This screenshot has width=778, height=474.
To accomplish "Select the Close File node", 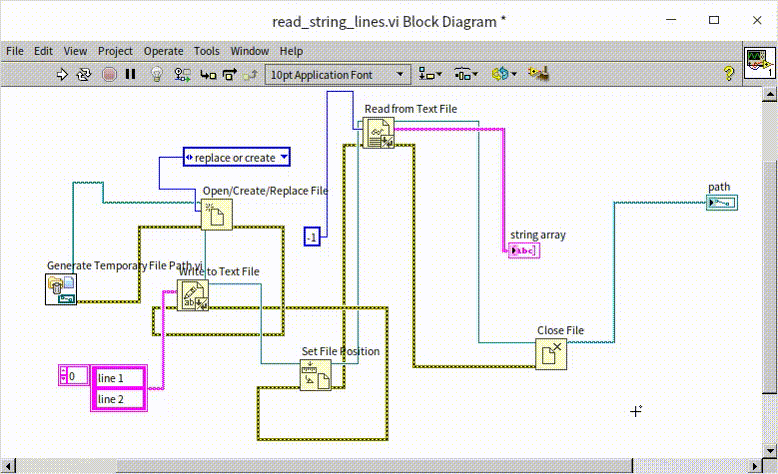I will tap(550, 354).
